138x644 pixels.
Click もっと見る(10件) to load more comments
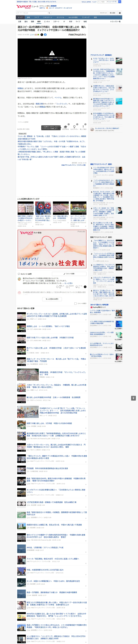pyautogui.click(x=52, y=299)
